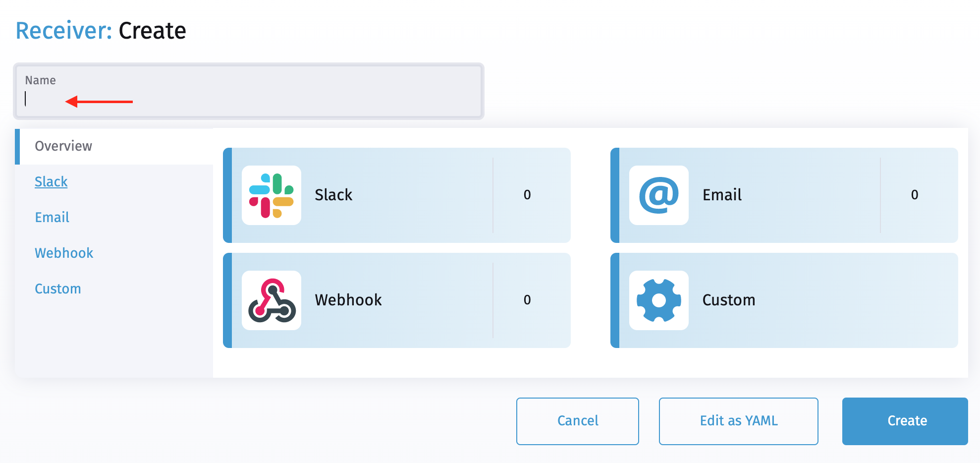Click the Cancel button

coord(577,421)
